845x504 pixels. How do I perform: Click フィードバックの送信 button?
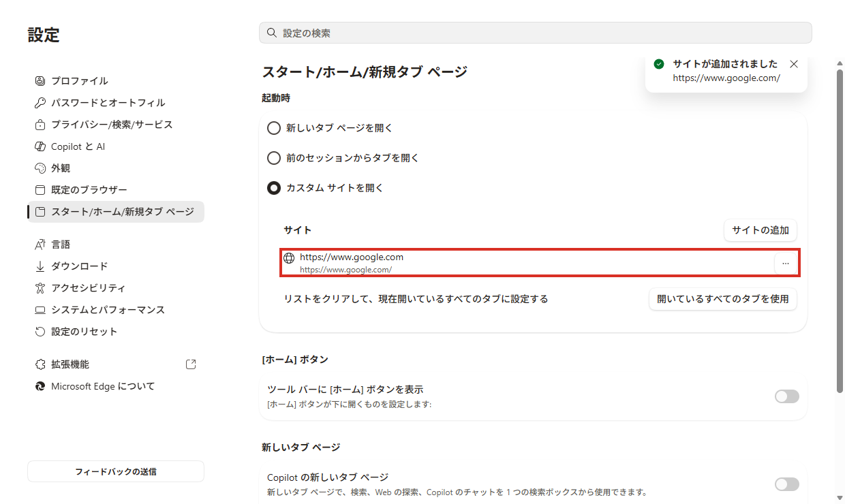tap(116, 471)
